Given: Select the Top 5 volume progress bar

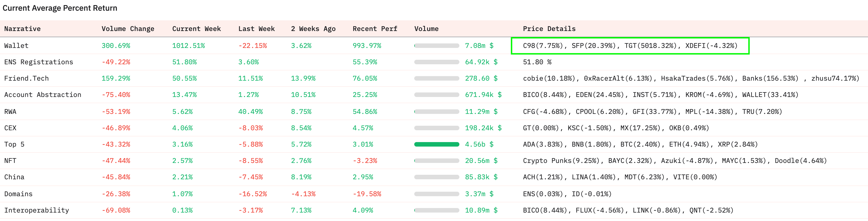Looking at the screenshot, I should point(436,145).
